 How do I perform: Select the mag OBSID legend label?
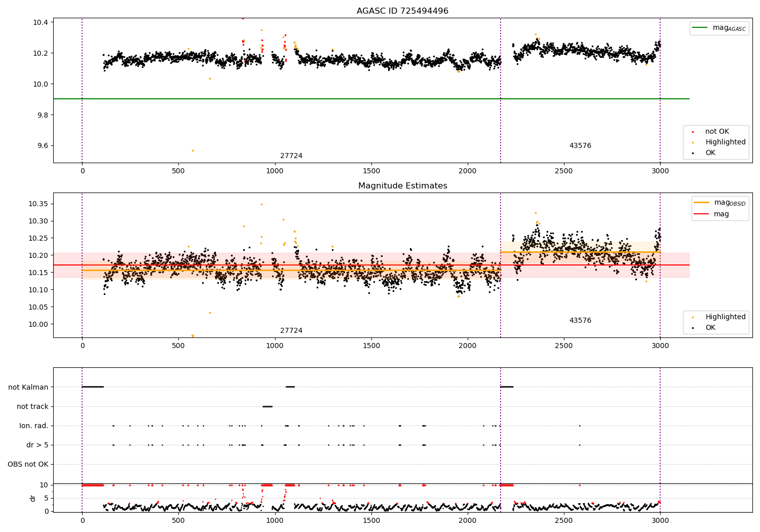(730, 203)
